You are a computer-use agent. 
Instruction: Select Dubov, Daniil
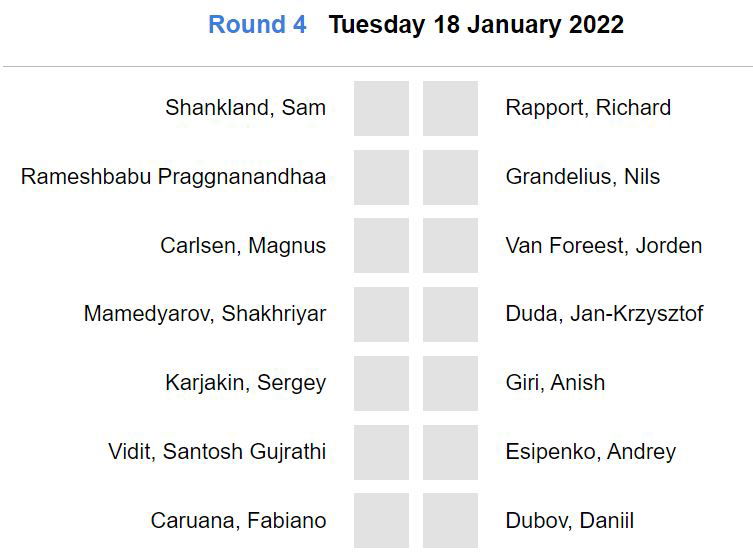point(570,521)
